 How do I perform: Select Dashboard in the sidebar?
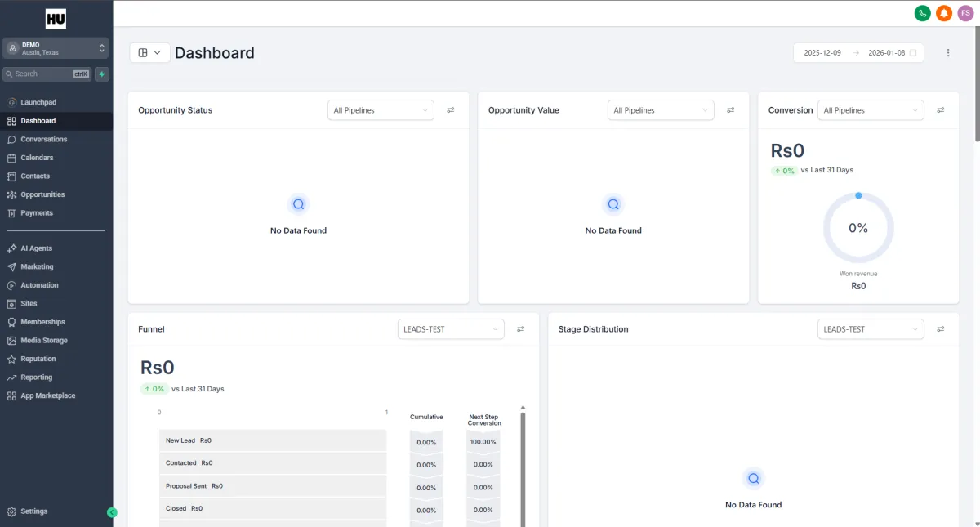56,121
